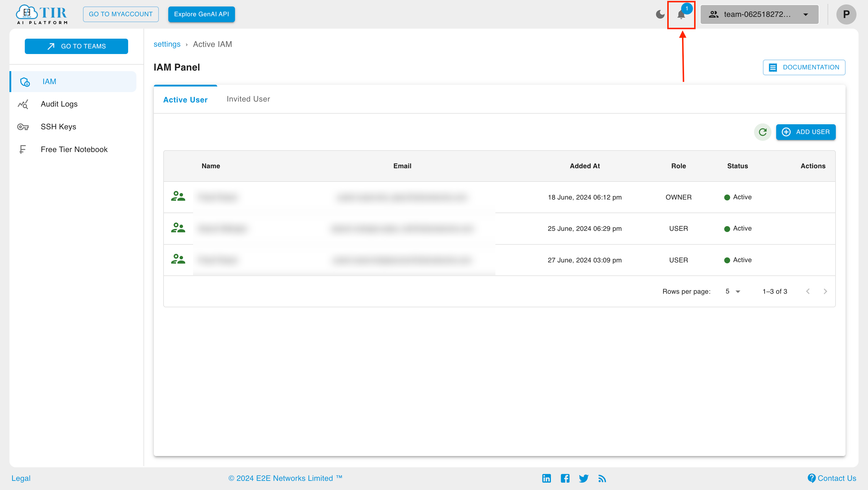Click the 27 June, 2024 03:09 pm cell
Viewport: 868px width, 490px height.
[585, 260]
